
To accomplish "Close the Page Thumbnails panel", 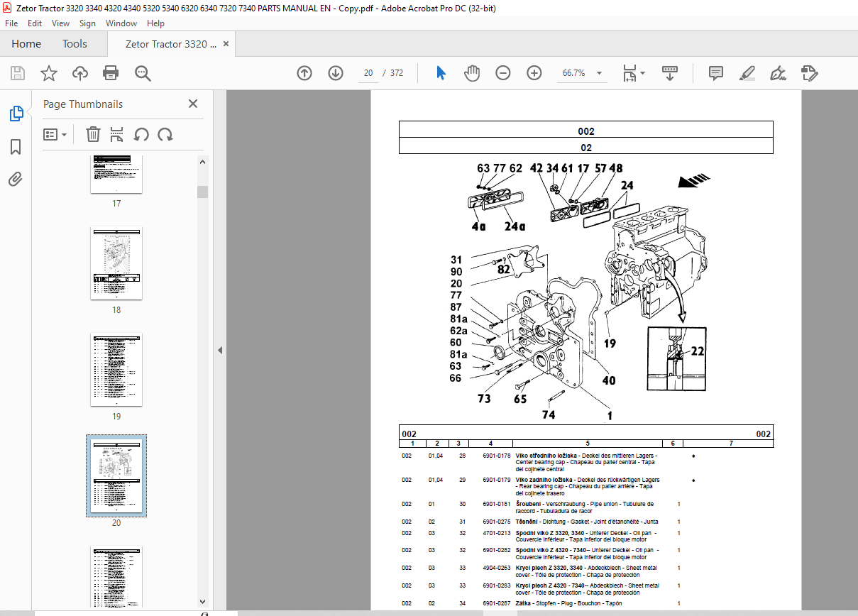I will (193, 104).
